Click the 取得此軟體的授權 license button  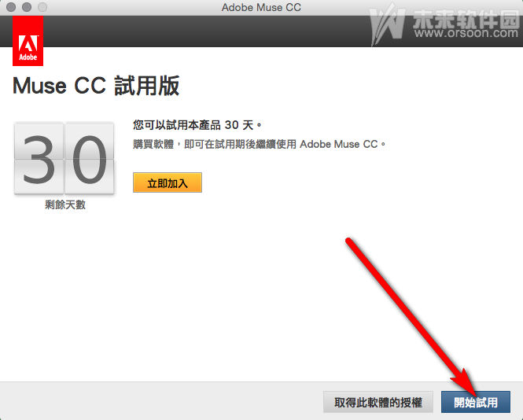(378, 403)
